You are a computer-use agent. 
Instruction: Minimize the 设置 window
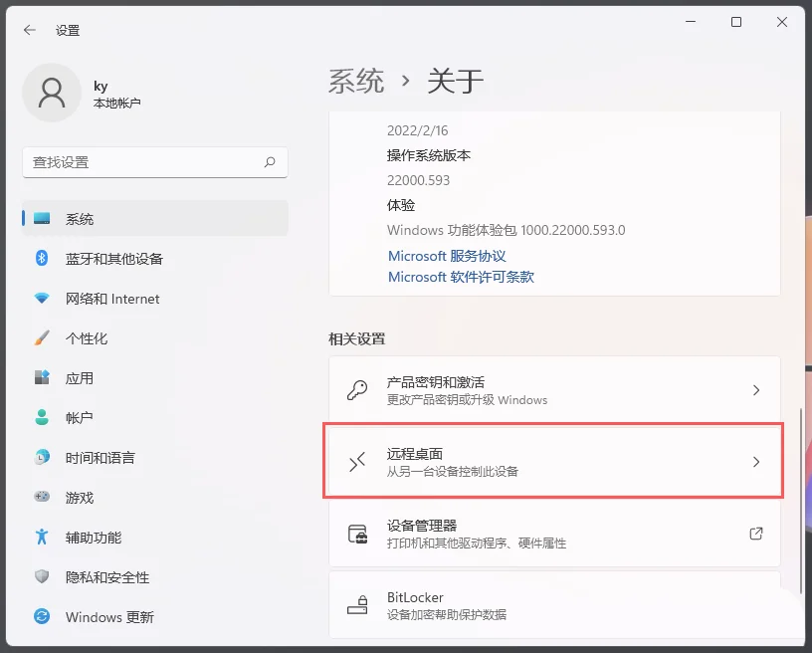pyautogui.click(x=691, y=22)
